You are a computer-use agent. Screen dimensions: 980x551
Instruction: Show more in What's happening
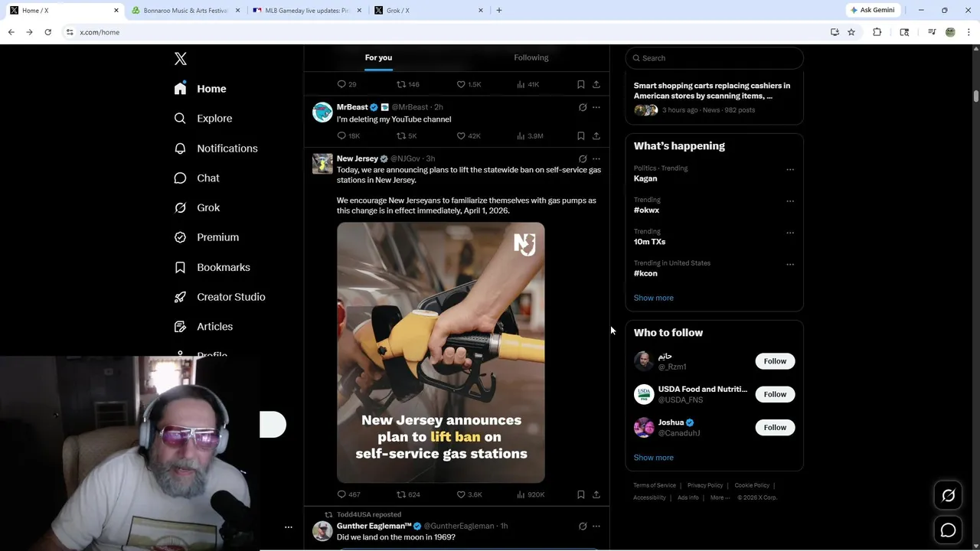[x=653, y=298]
